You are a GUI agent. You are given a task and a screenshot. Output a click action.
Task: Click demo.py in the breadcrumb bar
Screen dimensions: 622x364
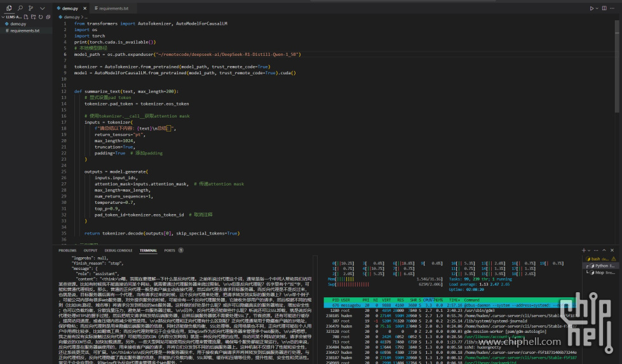(71, 17)
